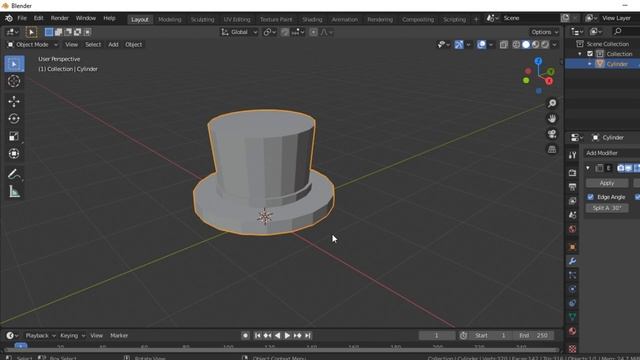
Task: Select the Select Box tool
Action: coord(14,64)
